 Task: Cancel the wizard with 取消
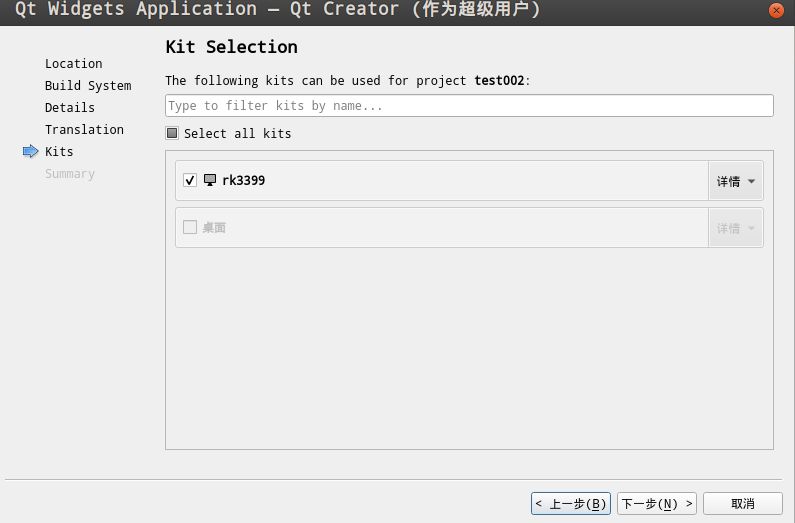742,503
